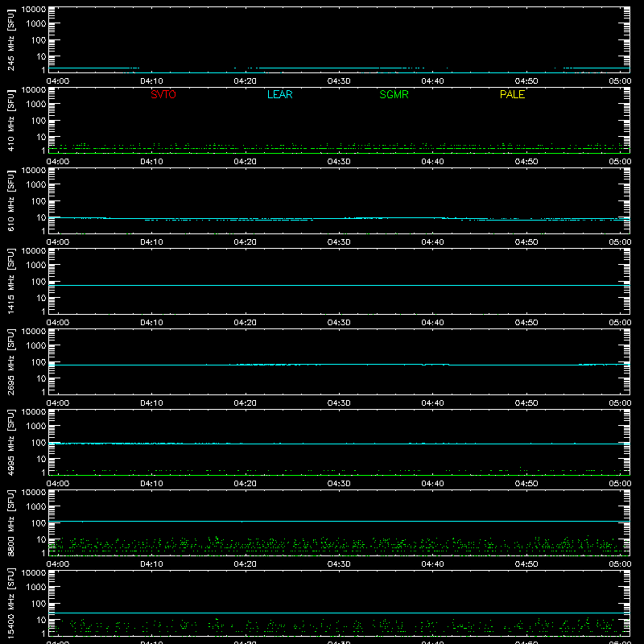Click the 100 tick on the 610 MHz panel
Viewport: 644px width, 644px height.
(39, 201)
